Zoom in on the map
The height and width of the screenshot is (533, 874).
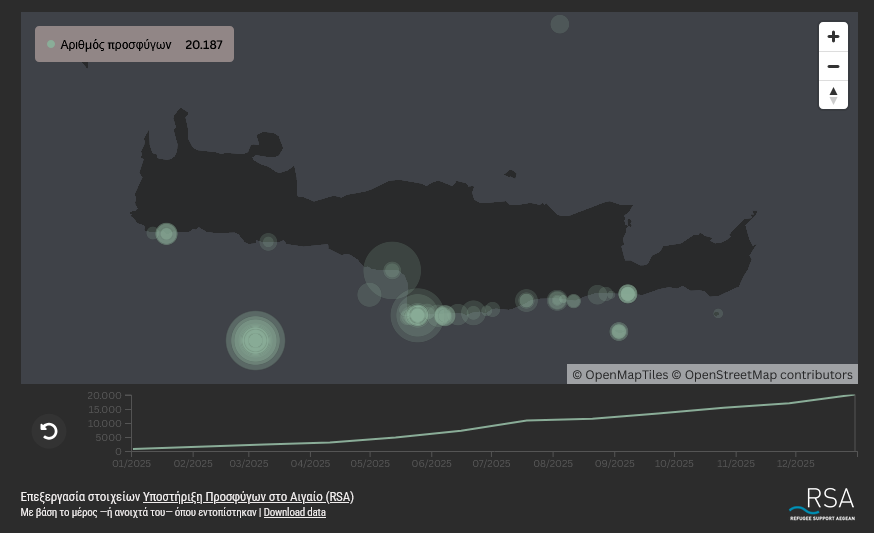(x=833, y=37)
